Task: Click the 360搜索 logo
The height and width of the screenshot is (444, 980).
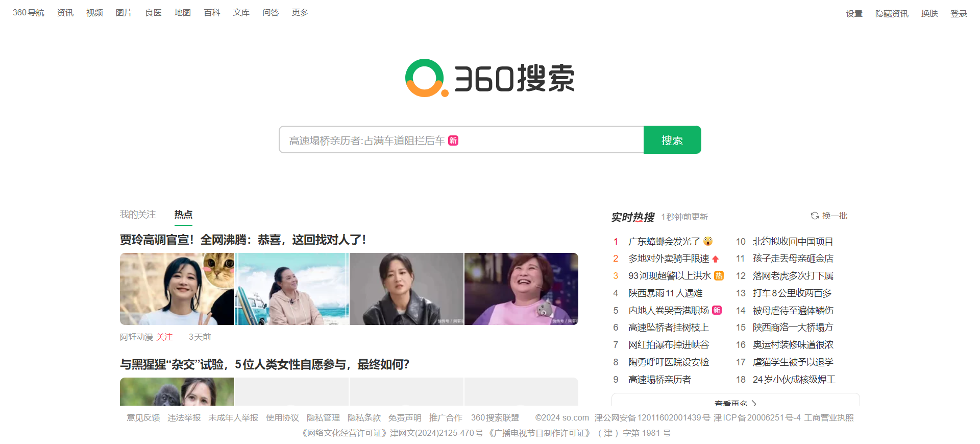Action: pos(489,78)
